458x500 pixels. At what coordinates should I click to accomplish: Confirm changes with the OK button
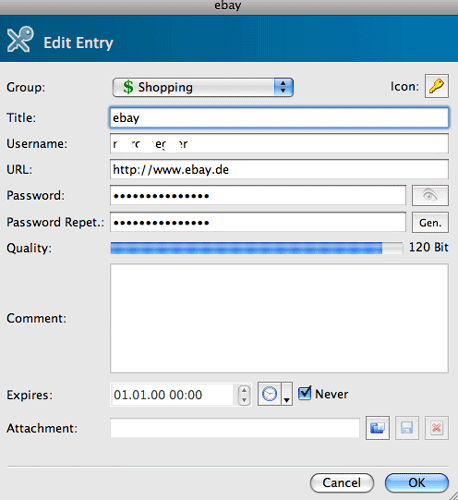coord(417,483)
